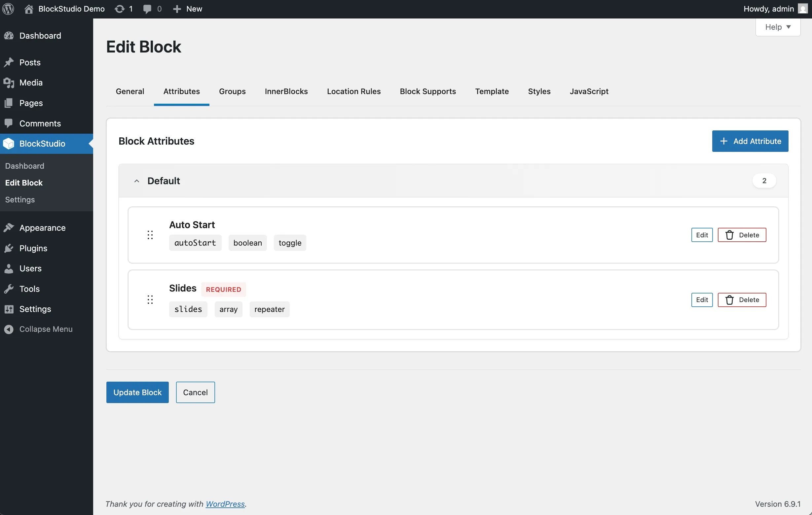Click the admin avatar icon
Screen dimensions: 812x515
[803, 9]
